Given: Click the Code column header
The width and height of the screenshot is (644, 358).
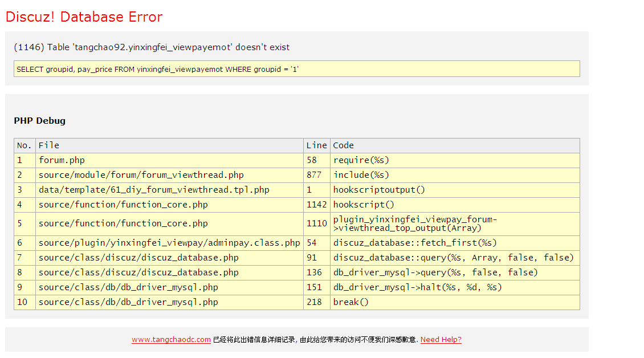Looking at the screenshot, I should [x=344, y=145].
